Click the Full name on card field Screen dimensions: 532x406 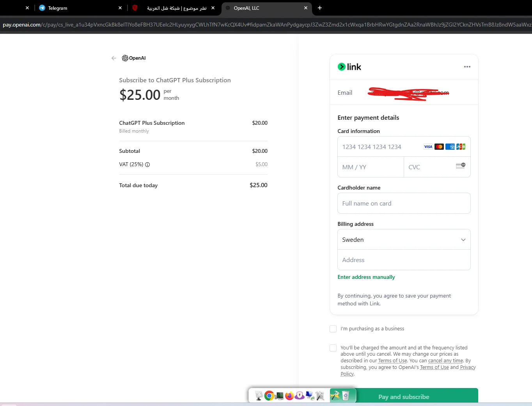(x=404, y=203)
